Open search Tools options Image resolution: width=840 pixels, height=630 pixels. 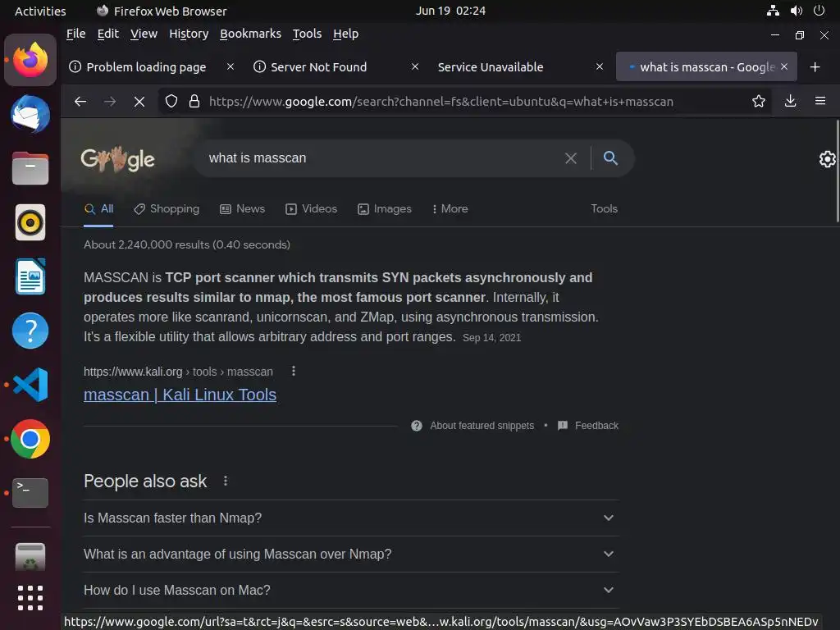604,209
